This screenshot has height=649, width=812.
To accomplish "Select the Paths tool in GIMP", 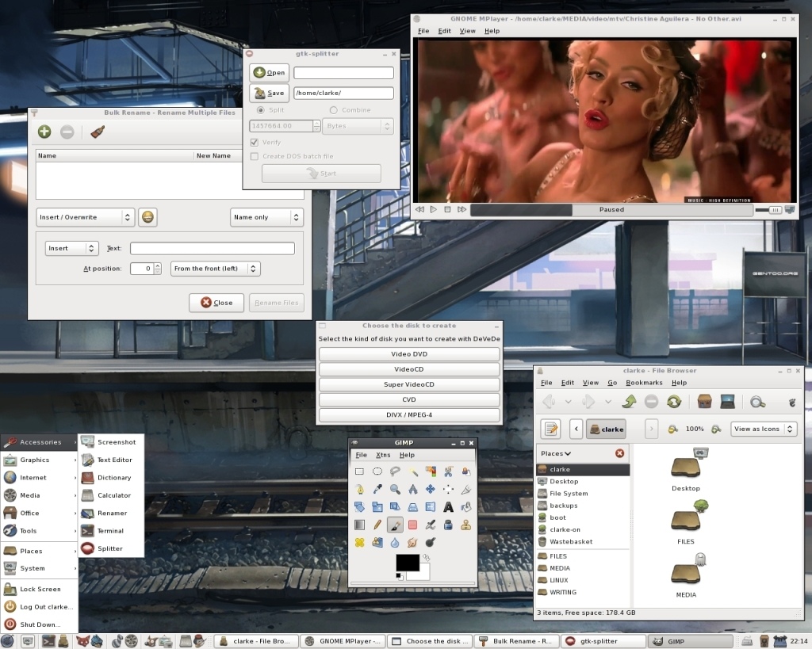I will (359, 489).
